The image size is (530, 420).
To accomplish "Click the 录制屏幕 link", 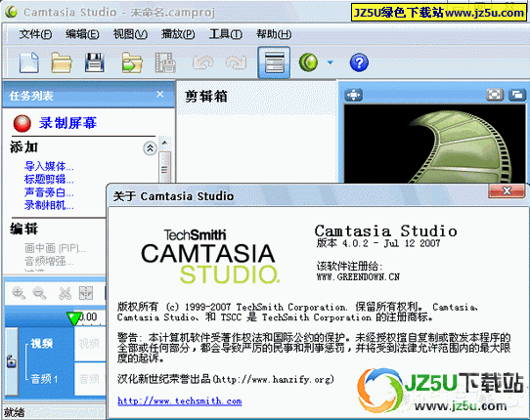I will pyautogui.click(x=67, y=123).
